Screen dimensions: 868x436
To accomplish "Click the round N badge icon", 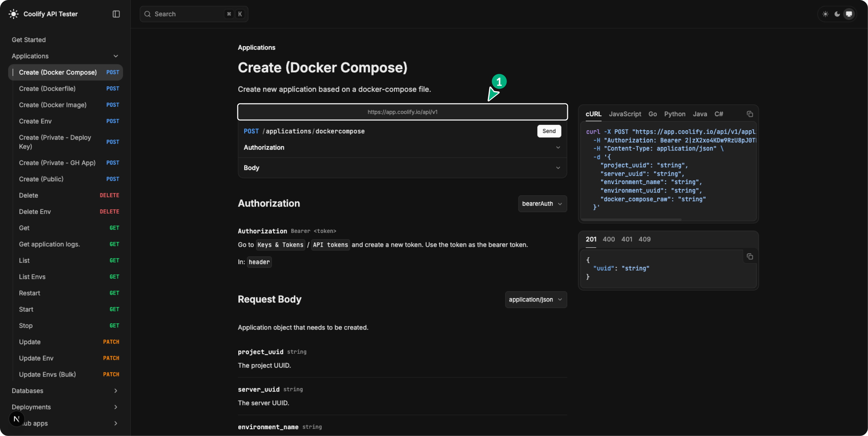I will [16, 419].
